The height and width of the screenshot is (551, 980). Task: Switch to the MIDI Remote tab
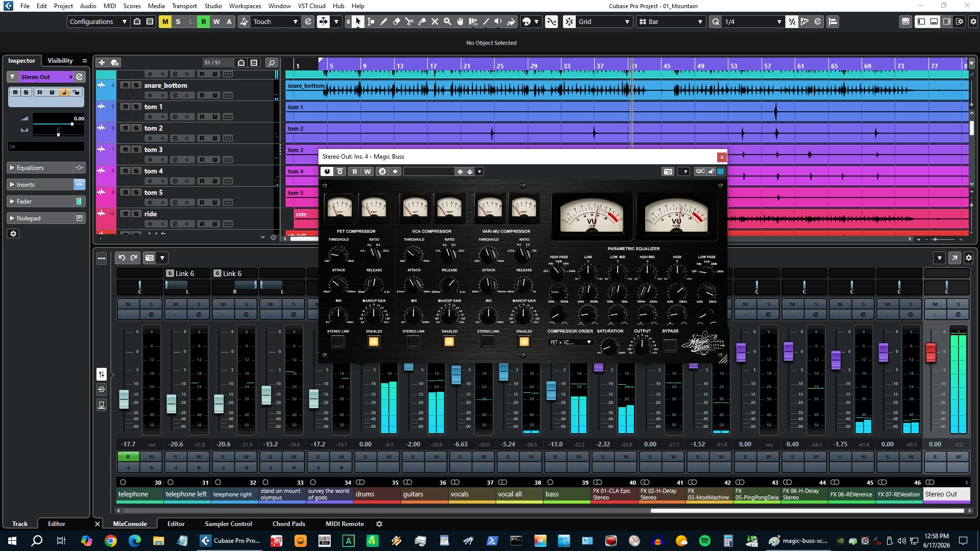tap(345, 523)
